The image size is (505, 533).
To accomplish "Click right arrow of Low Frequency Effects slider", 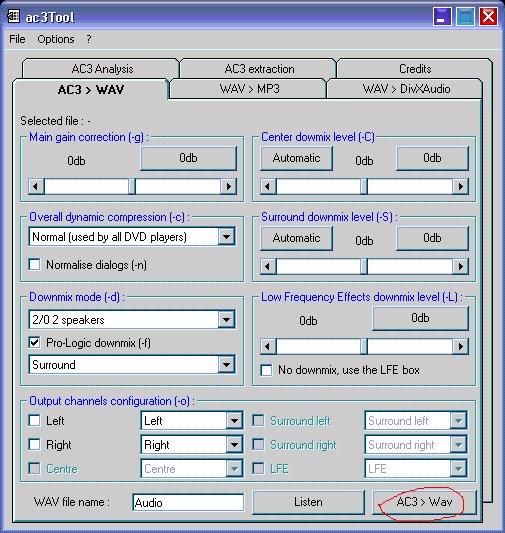I will [x=460, y=346].
